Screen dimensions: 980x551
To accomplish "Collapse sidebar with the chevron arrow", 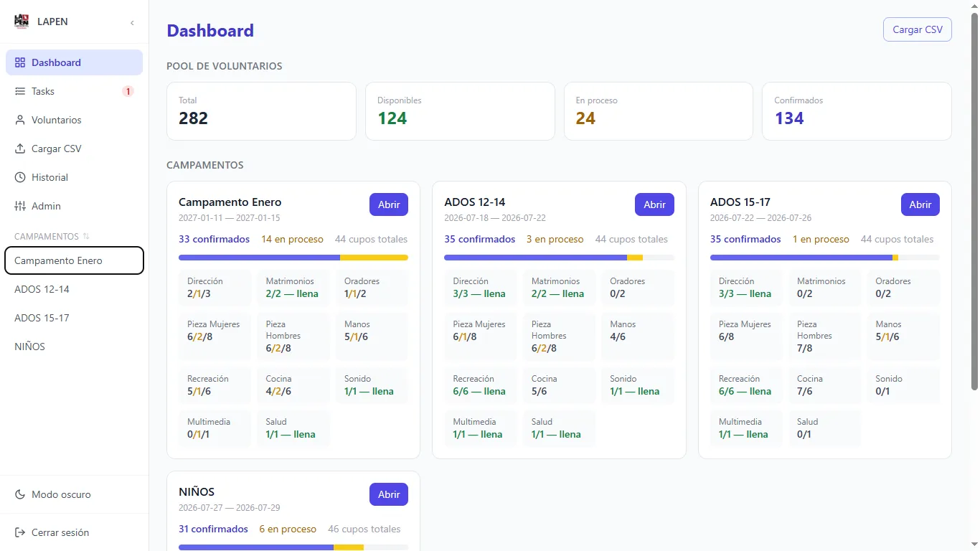I will [132, 22].
